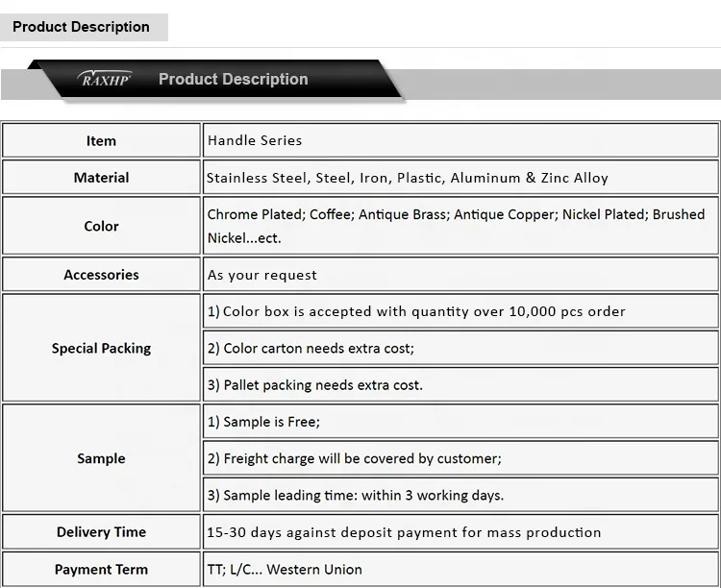Click the 15-30 days delivery time text

404,532
